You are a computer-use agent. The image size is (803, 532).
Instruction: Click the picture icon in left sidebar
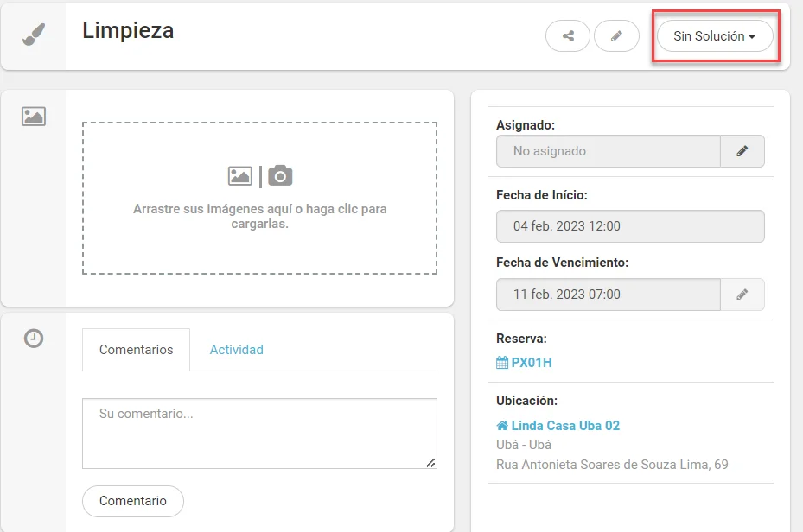pyautogui.click(x=34, y=116)
